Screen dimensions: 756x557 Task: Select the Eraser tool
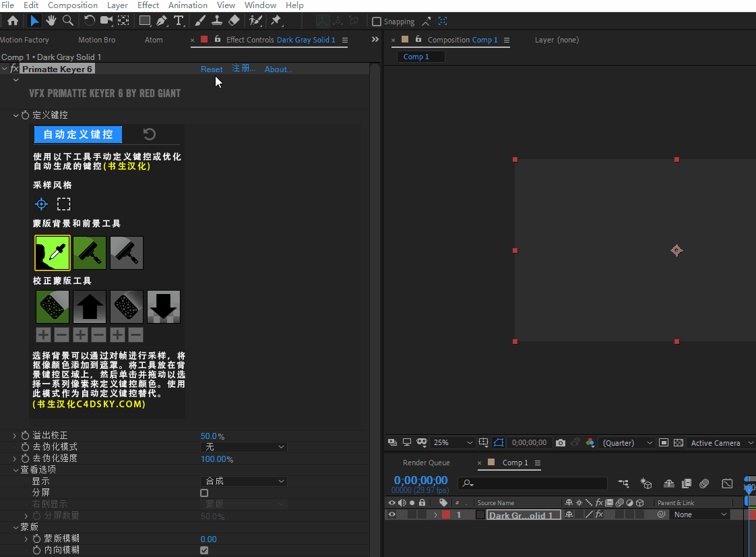(234, 21)
